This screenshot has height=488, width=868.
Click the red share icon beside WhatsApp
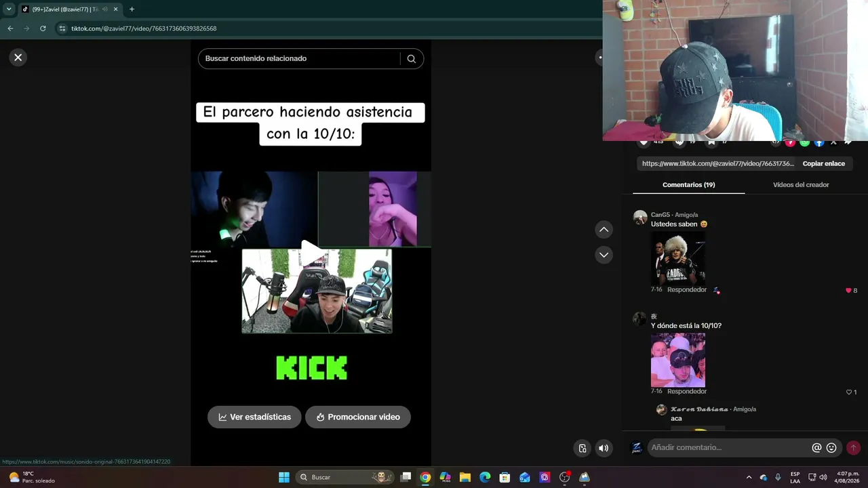[x=790, y=142]
